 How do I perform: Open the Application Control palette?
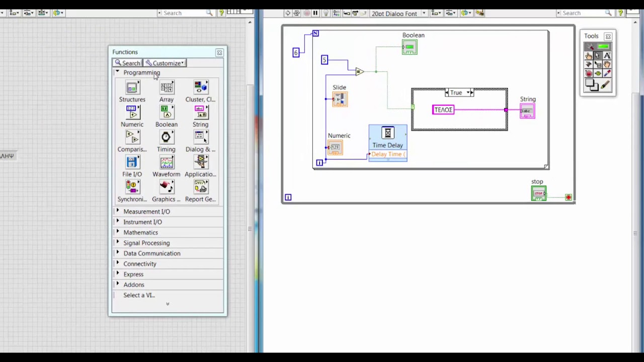(x=200, y=162)
